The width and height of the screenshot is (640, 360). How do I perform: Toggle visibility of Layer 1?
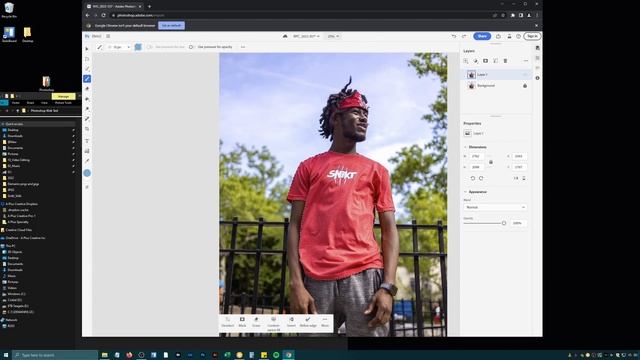[525, 75]
